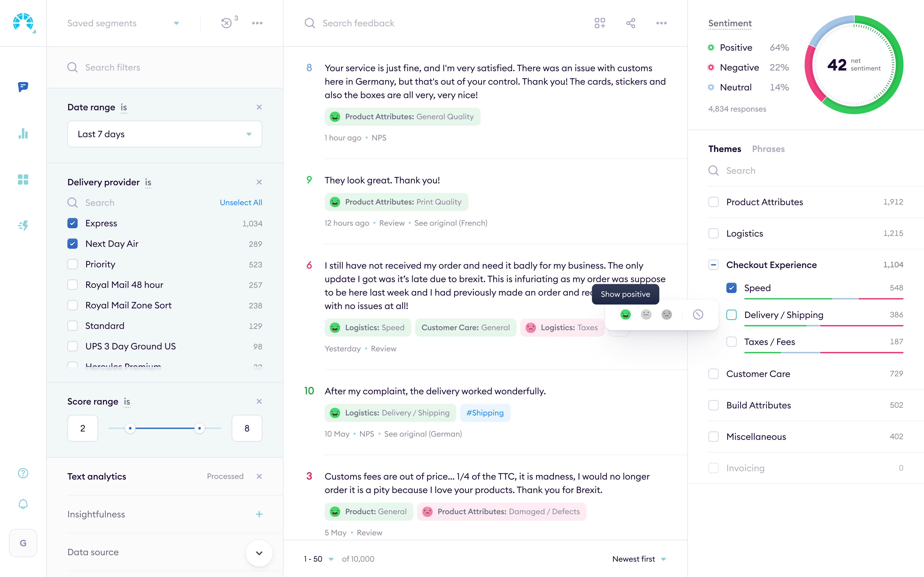Collapse the Checkout Experience theme
Viewport: 924px width, 577px height.
click(x=713, y=264)
